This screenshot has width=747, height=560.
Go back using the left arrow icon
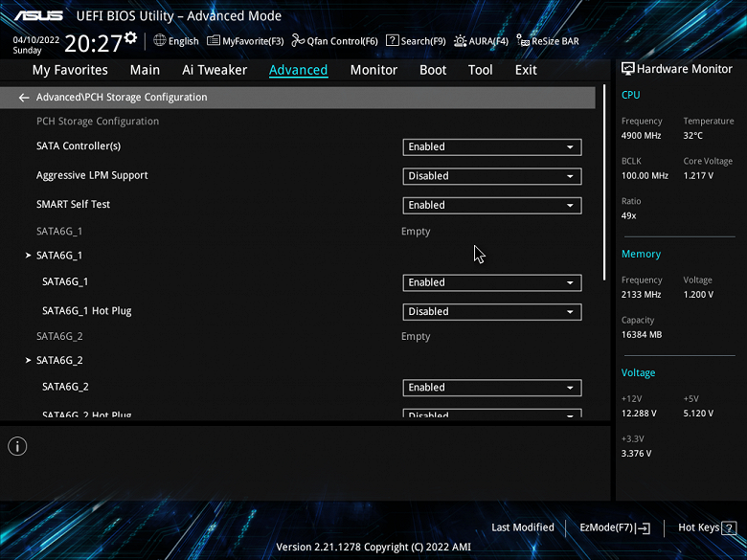pos(24,98)
